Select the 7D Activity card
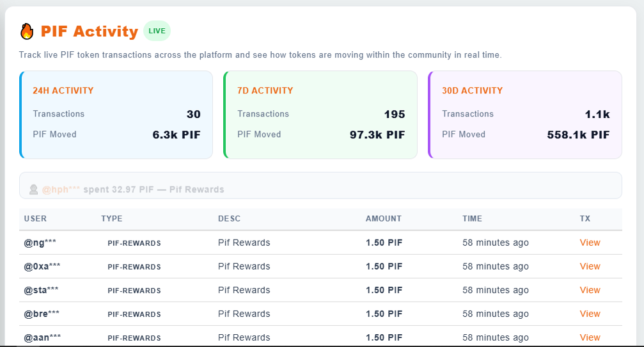The height and width of the screenshot is (347, 644). [320, 114]
